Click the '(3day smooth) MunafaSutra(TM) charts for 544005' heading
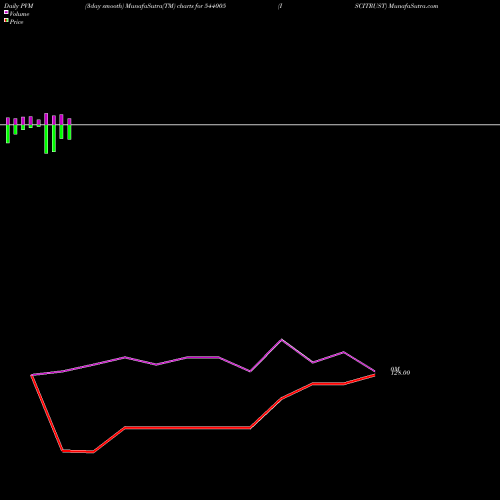 point(155,6)
